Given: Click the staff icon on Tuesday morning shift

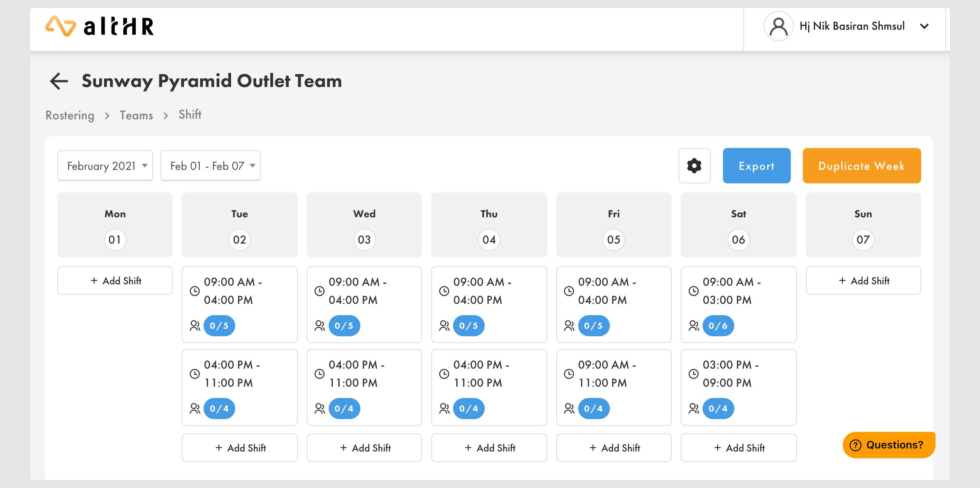Looking at the screenshot, I should click(195, 326).
